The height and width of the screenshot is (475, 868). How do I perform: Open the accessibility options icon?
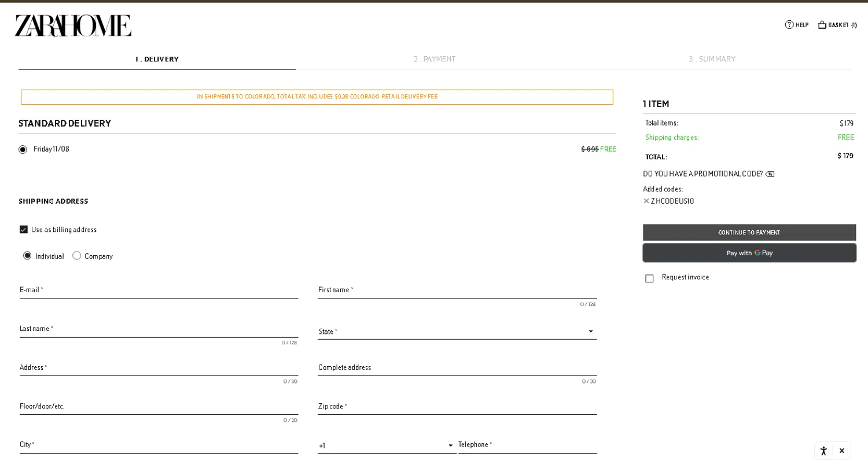point(823,451)
